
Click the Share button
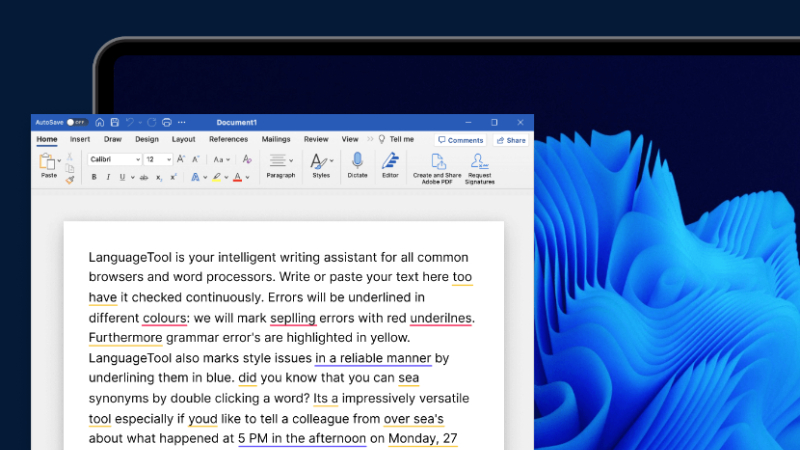tap(511, 140)
